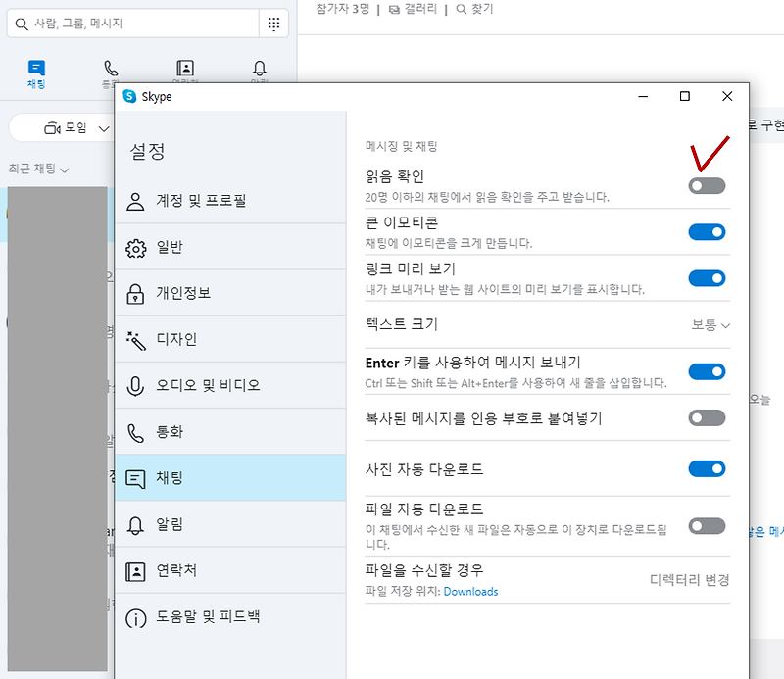This screenshot has width=784, height=679.
Task: Open the calls phone icon in top navigation
Action: (111, 68)
